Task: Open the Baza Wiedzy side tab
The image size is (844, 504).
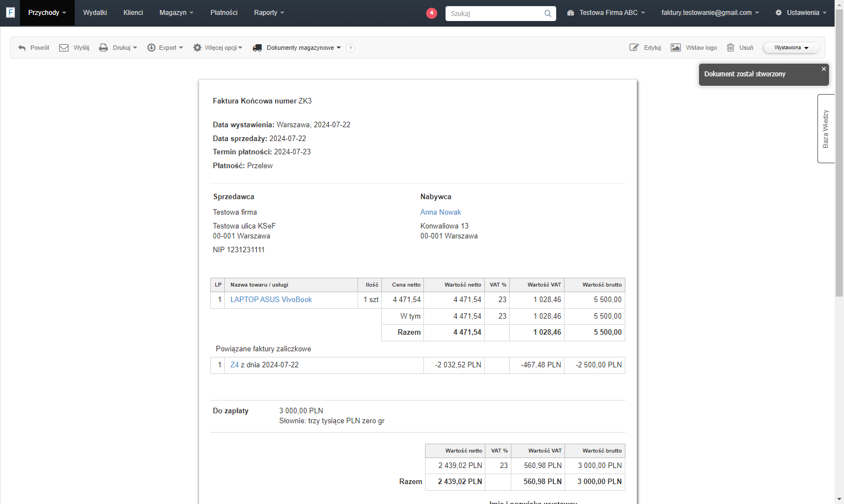Action: (x=826, y=128)
